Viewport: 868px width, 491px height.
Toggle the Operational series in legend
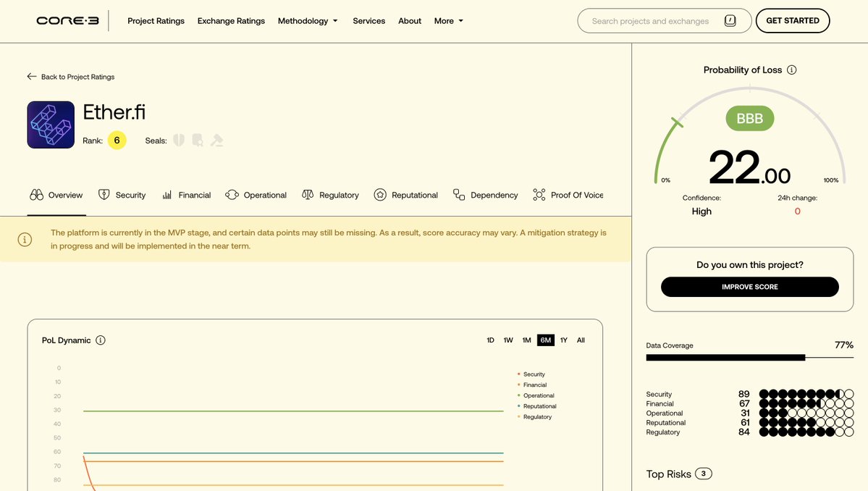(x=536, y=395)
